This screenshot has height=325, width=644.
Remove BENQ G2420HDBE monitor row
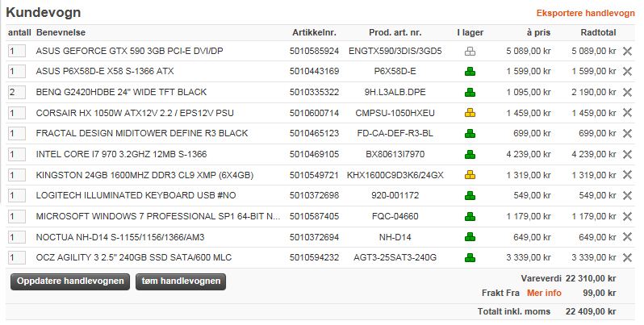pyautogui.click(x=627, y=92)
